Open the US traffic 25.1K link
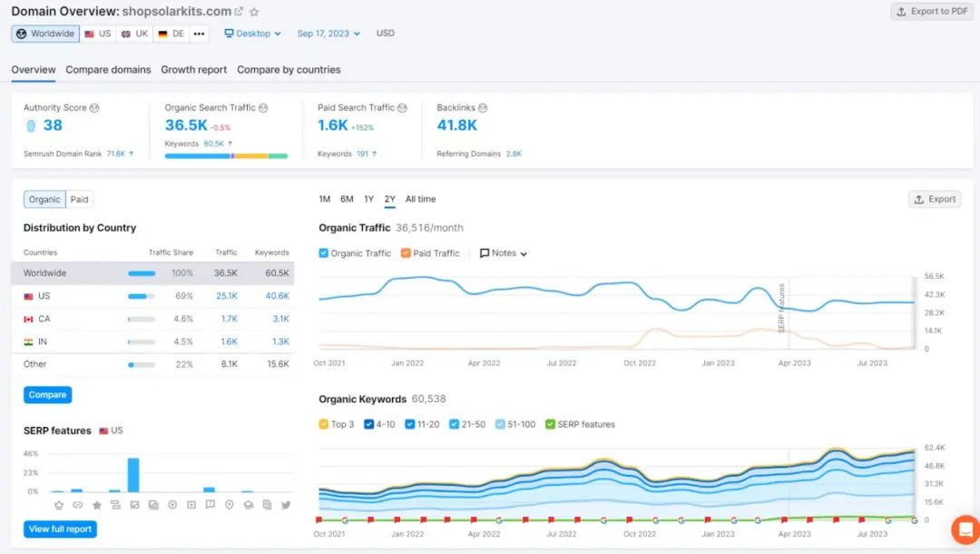This screenshot has height=554, width=980. (226, 296)
